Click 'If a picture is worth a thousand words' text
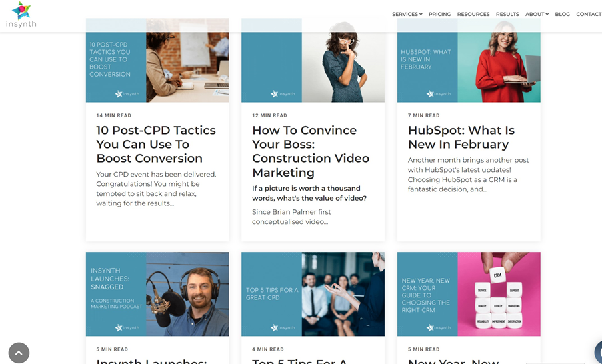The image size is (602, 364). [309, 193]
